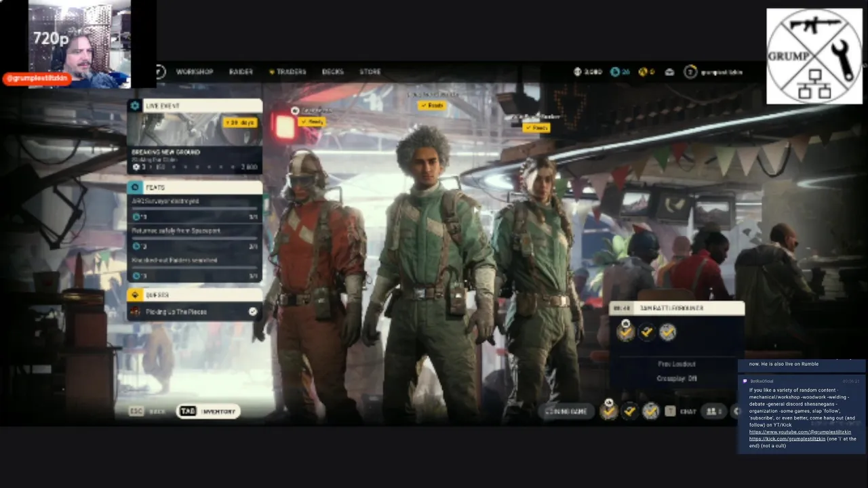Open the TRADERS menu tab

288,71
